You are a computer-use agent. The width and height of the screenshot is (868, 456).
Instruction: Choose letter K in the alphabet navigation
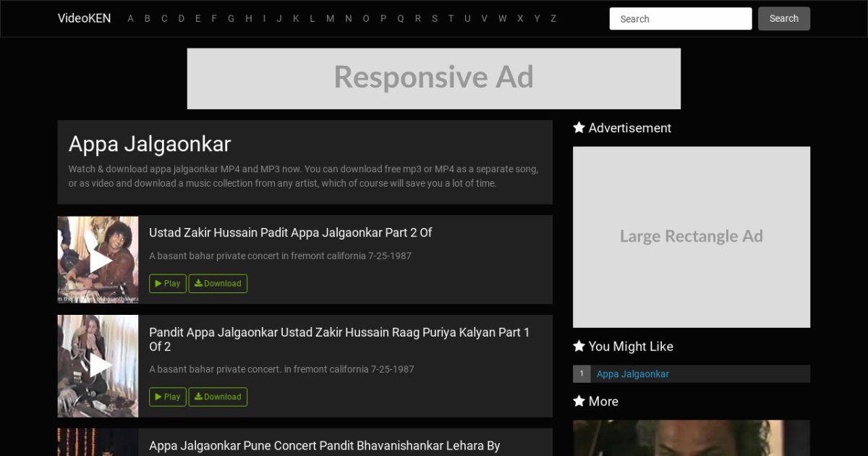(296, 19)
